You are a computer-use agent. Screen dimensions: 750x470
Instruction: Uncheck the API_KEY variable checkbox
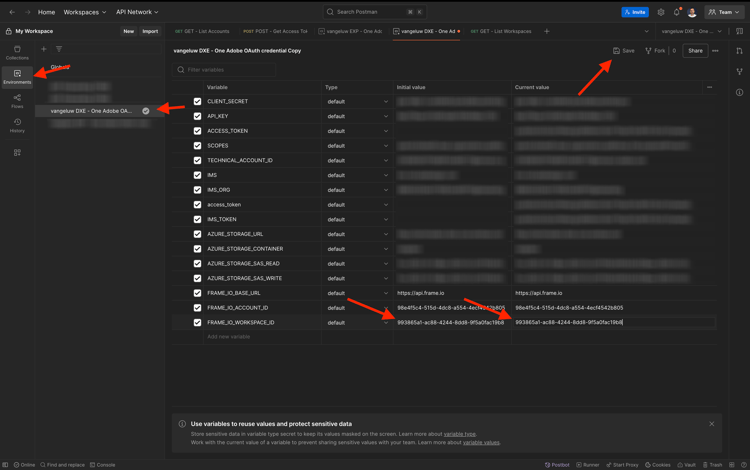coord(197,116)
